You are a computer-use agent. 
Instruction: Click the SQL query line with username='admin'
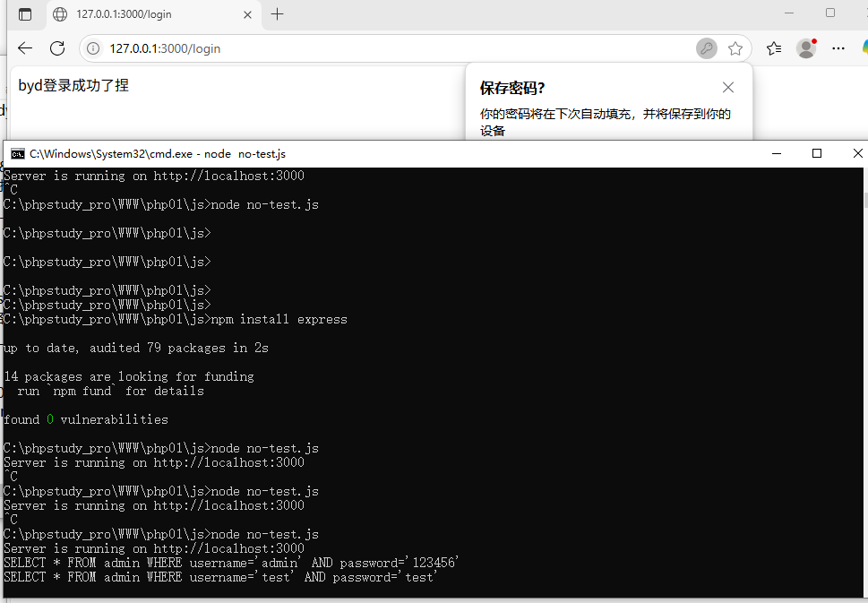pyautogui.click(x=231, y=564)
